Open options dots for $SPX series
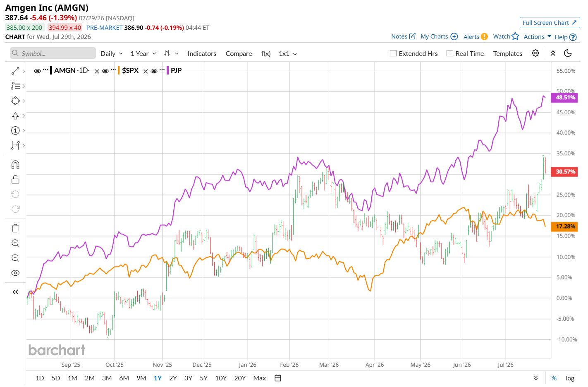588x387 pixels. (x=113, y=70)
